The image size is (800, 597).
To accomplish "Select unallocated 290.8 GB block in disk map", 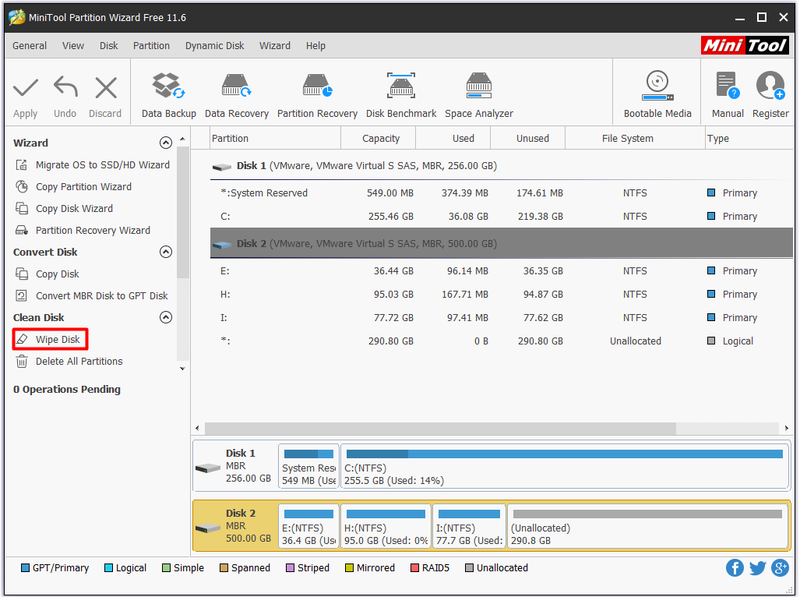I will coord(648,526).
